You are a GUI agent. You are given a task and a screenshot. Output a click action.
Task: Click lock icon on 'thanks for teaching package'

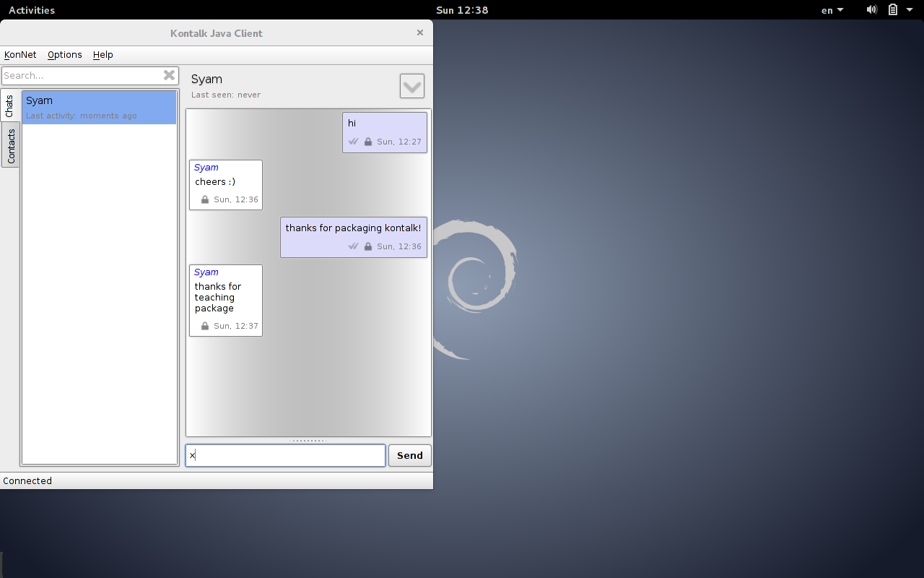pos(205,326)
